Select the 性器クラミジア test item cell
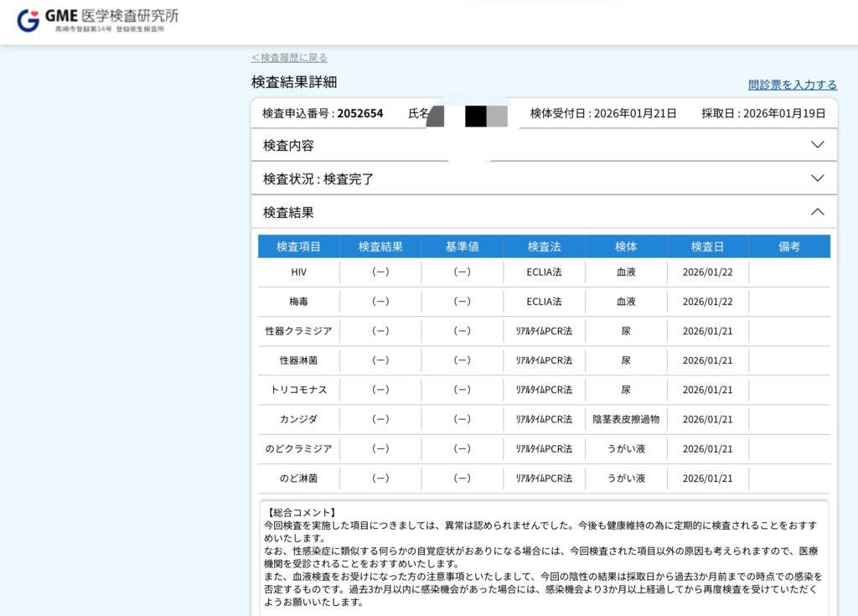Viewport: 858px width, 616px height. coord(299,331)
